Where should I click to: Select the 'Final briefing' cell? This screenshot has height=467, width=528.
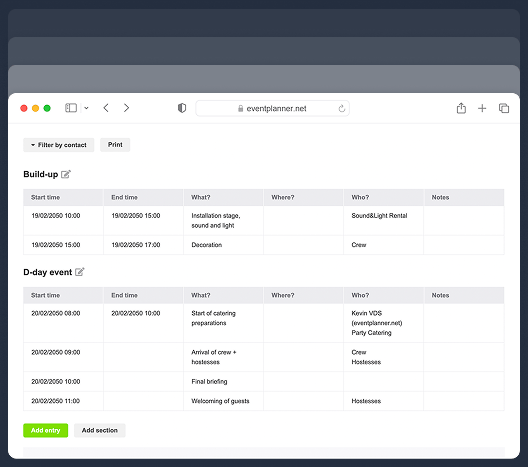click(x=224, y=381)
